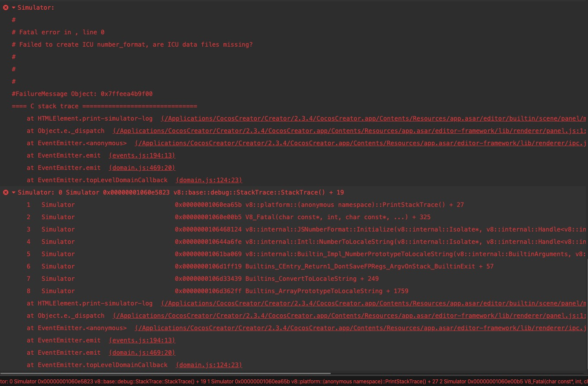Open the ipc.js link in the fatal error entry
Screen dimensions: 588x386
[361, 143]
